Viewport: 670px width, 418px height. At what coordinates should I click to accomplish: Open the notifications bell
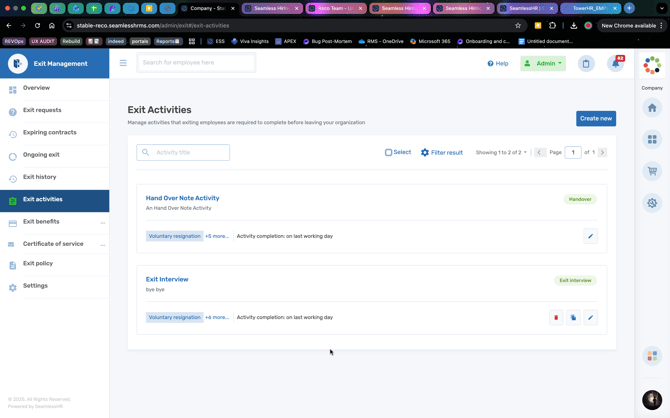(616, 63)
